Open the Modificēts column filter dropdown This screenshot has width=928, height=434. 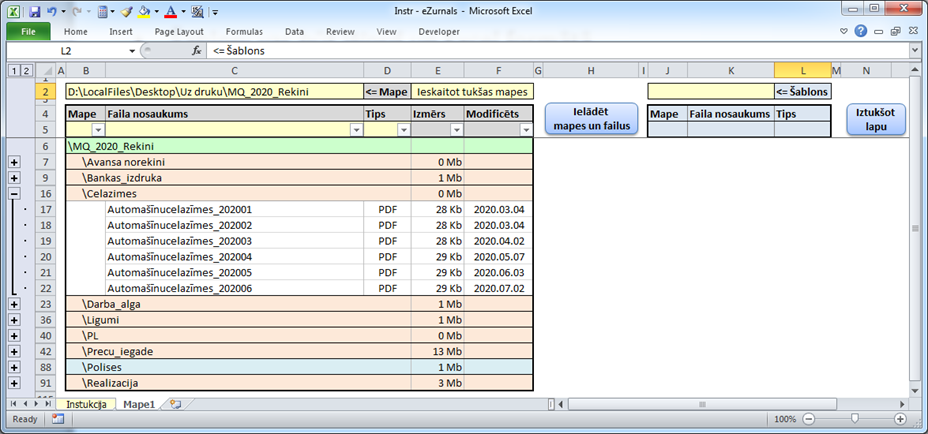[x=526, y=130]
